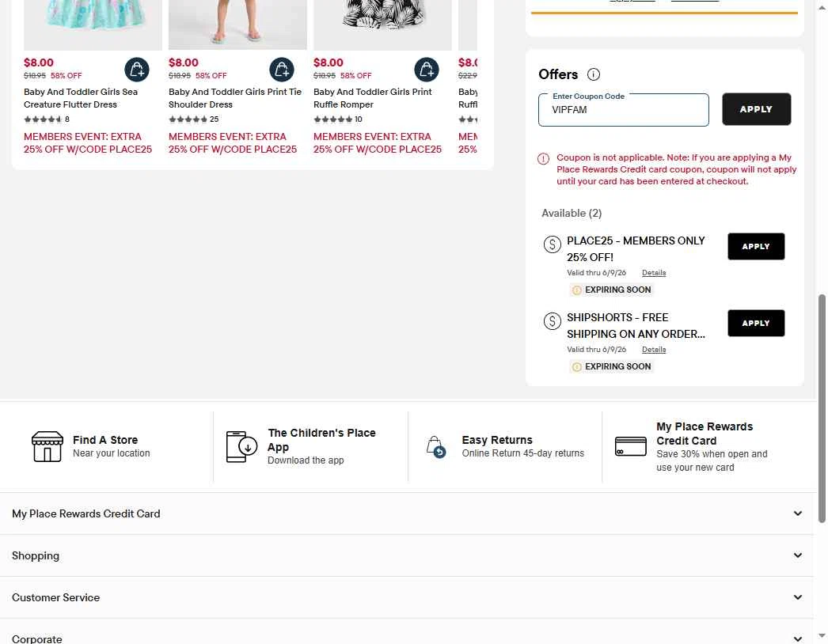This screenshot has width=828, height=644.
Task: Click SHIPSHORTS expiring soon clock icon
Action: [x=576, y=367]
